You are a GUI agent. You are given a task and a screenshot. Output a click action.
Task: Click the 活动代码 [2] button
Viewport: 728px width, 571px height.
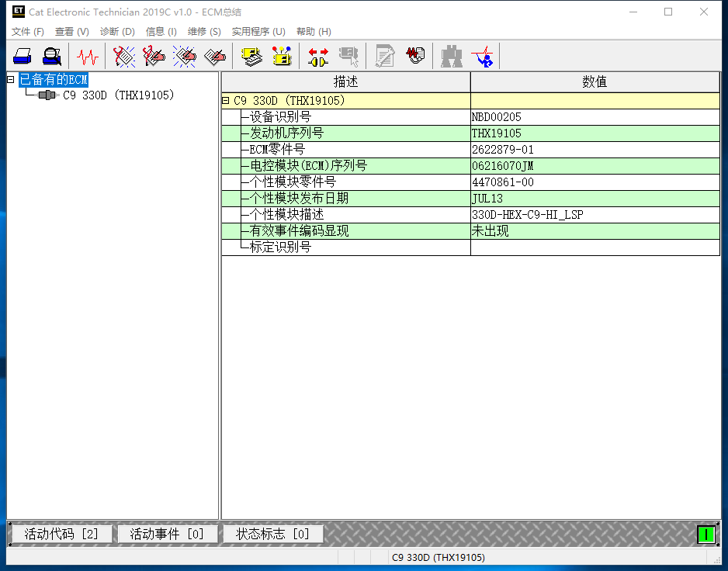61,535
